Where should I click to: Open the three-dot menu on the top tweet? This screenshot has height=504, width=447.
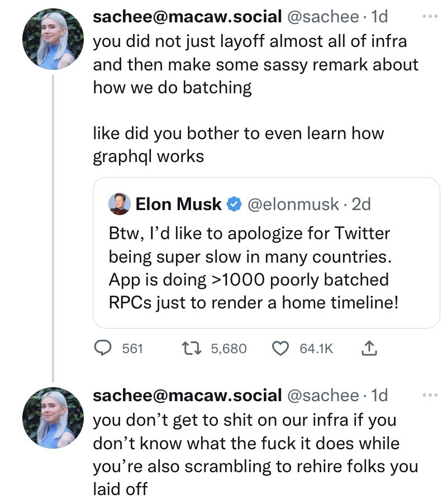431,17
